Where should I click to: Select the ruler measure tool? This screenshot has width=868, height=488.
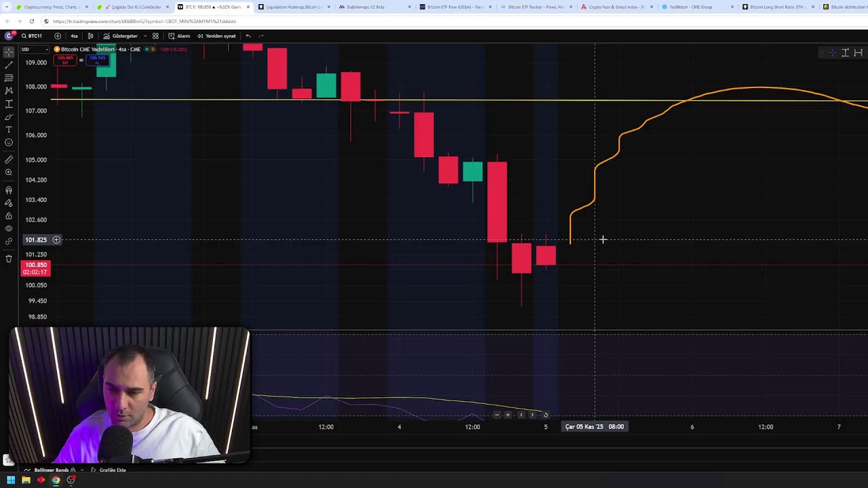(9, 160)
